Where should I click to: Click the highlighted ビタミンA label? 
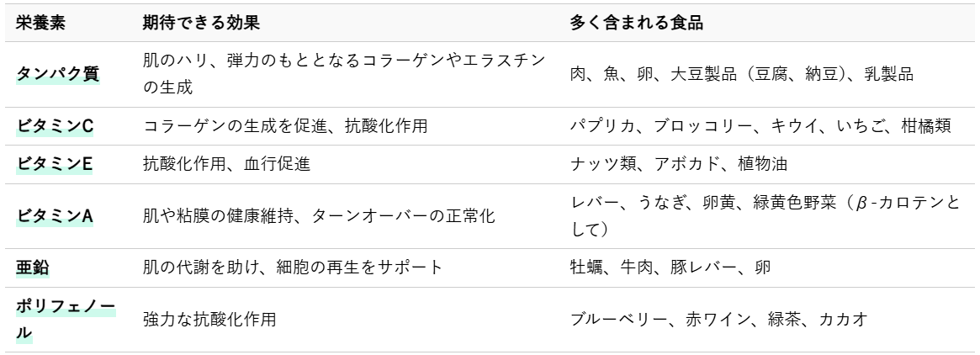pos(56,216)
